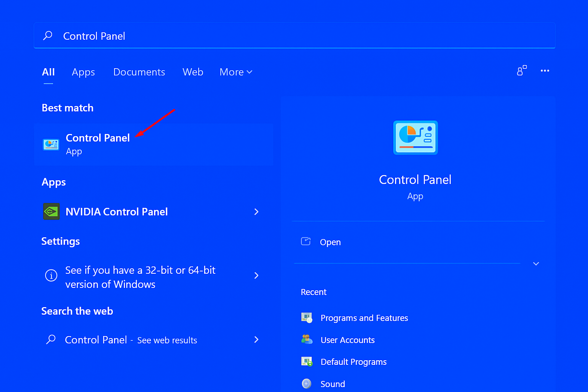Click the search input field containing Control Panel
The width and height of the screenshot is (588, 392).
pyautogui.click(x=294, y=36)
